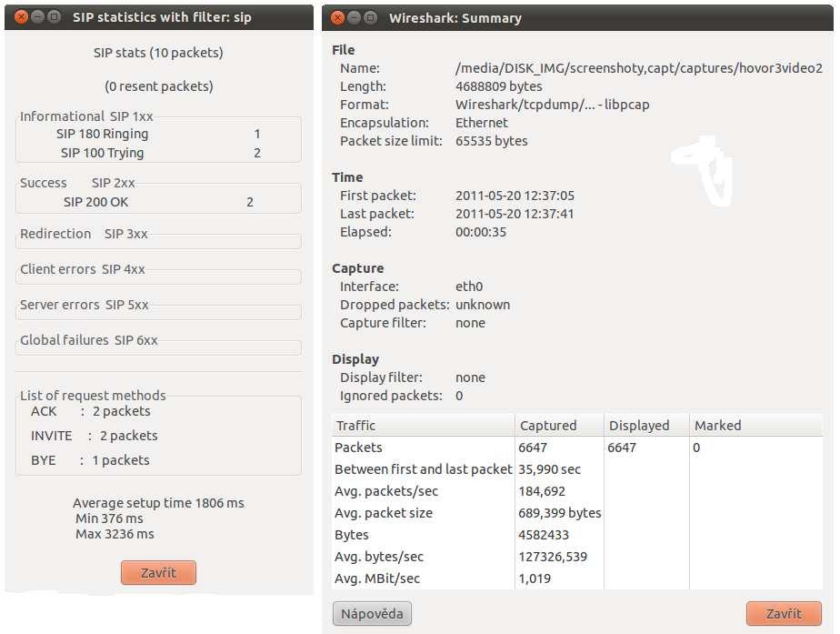Image resolution: width=840 pixels, height=634 pixels.
Task: Select the Traffic column header
Action: click(x=424, y=425)
